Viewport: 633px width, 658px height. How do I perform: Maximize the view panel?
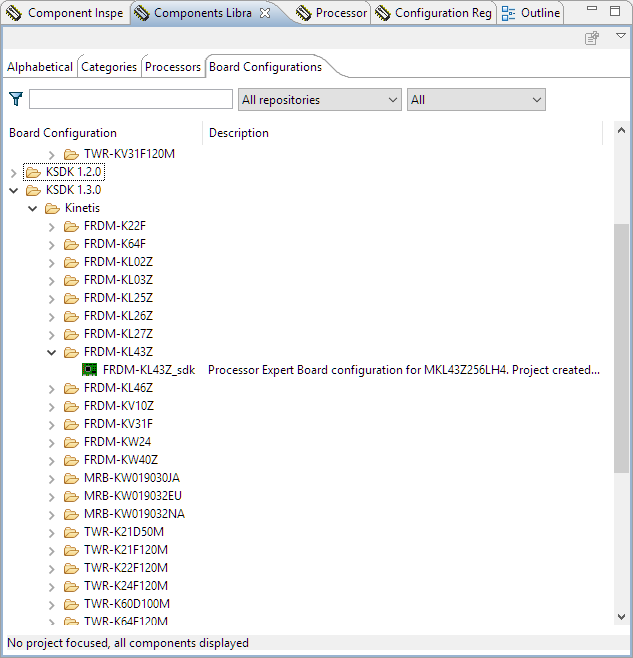point(615,10)
